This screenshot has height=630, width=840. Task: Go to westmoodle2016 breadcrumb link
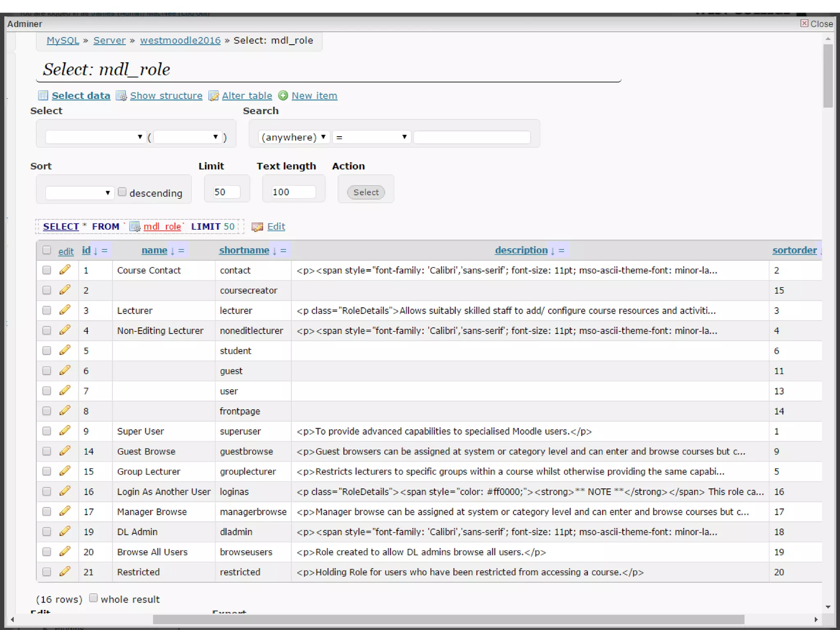pyautogui.click(x=180, y=40)
